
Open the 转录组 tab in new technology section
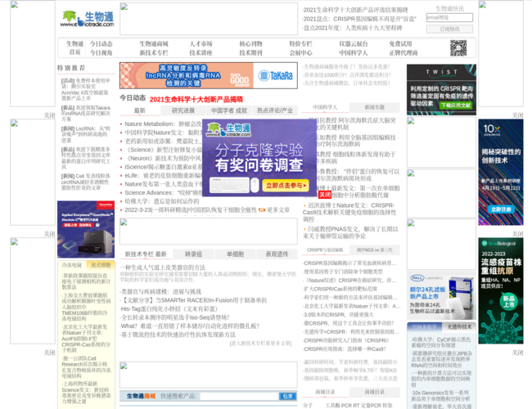[x=193, y=254]
